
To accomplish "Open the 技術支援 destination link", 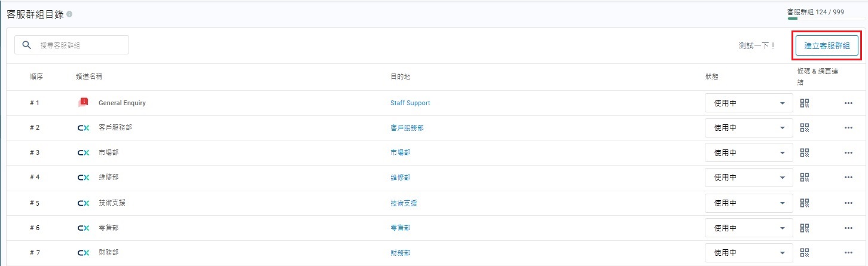I will point(404,203).
